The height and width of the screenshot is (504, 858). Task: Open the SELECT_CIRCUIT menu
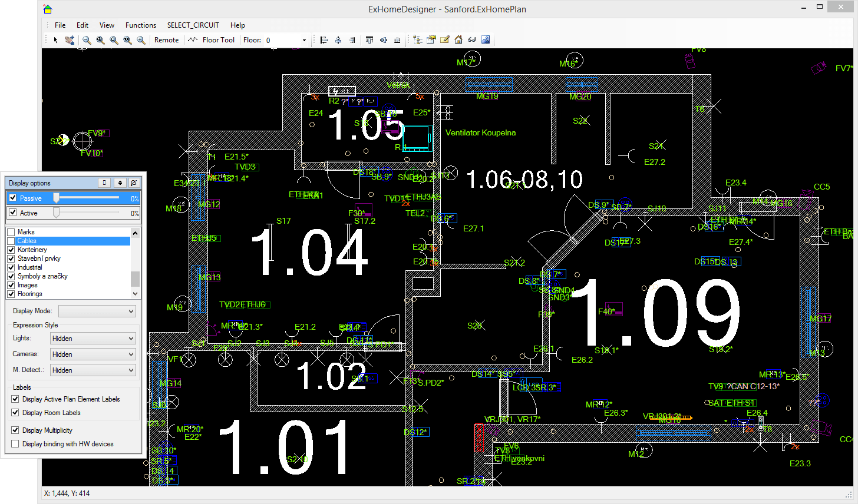(x=193, y=25)
